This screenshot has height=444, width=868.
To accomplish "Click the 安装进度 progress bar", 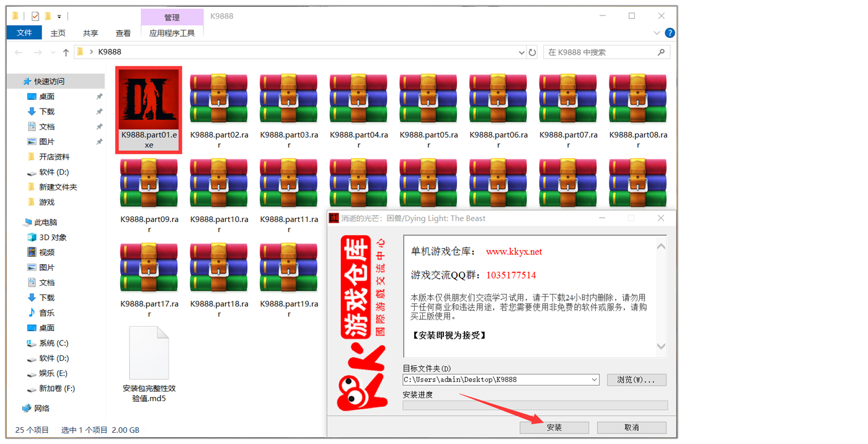I will (534, 406).
